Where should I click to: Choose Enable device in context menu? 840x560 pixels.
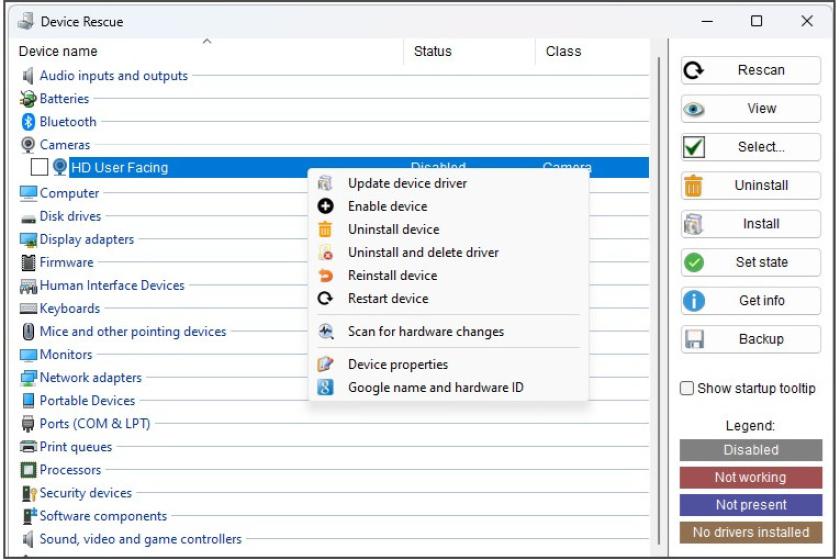(448, 206)
